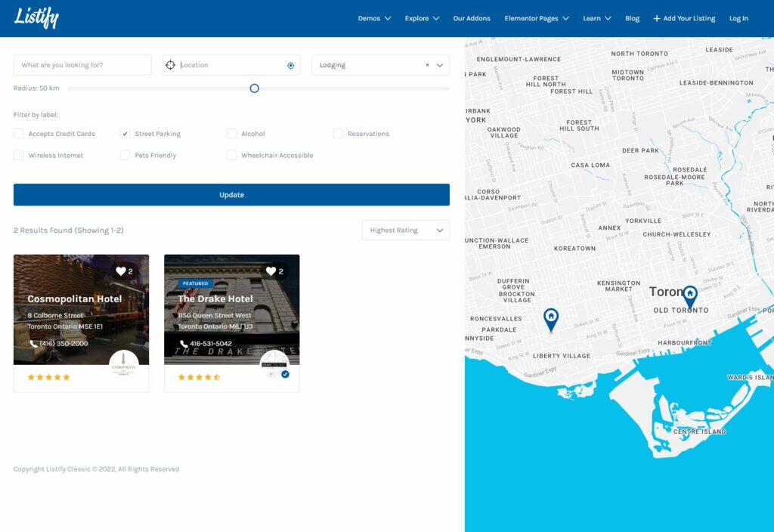This screenshot has height=532, width=774.
Task: Open the Learn dropdown
Action: 597,19
